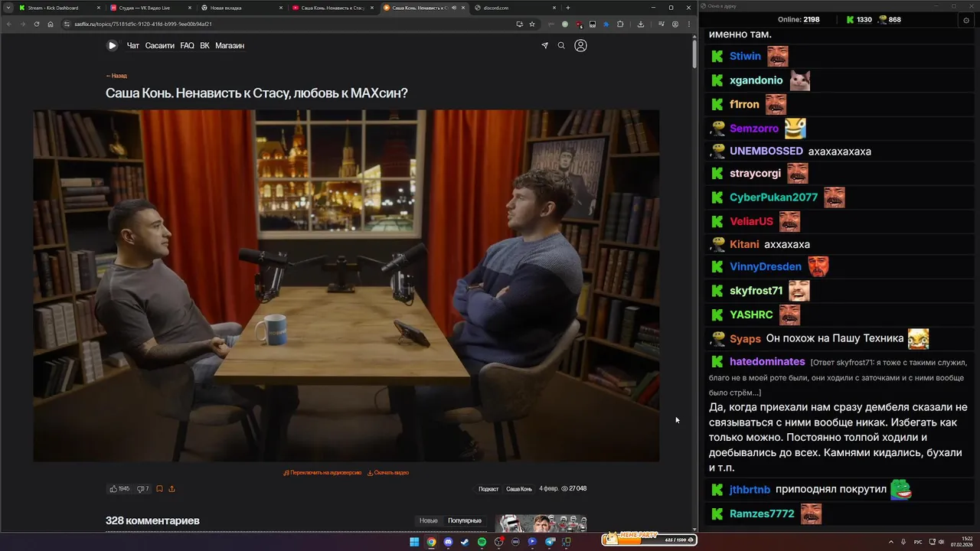Open Сасаити in site navigation
Viewport: 980px width, 551px height.
160,46
